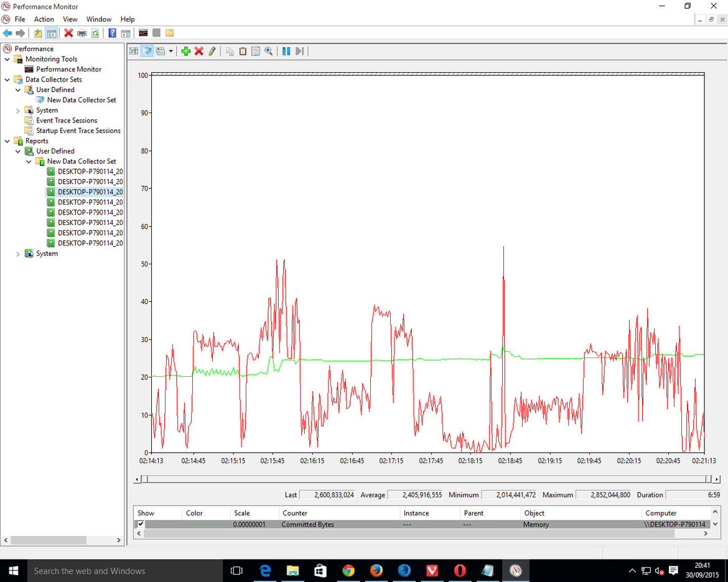Click the Object column header
The width and height of the screenshot is (728, 582).
(581, 513)
